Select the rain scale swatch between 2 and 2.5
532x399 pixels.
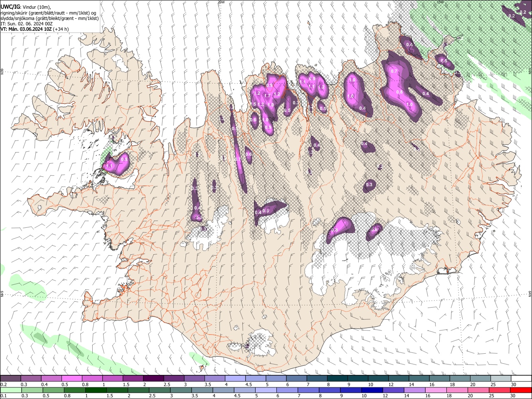[138, 390]
